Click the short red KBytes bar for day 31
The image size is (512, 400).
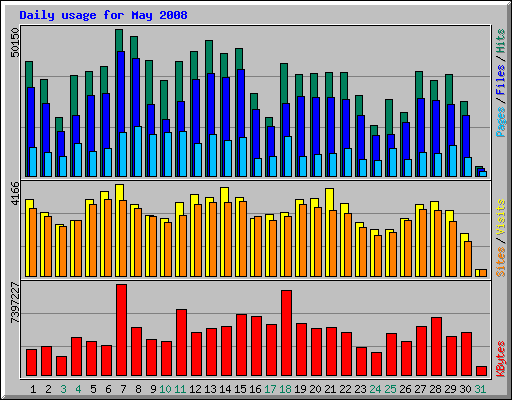pos(481,371)
